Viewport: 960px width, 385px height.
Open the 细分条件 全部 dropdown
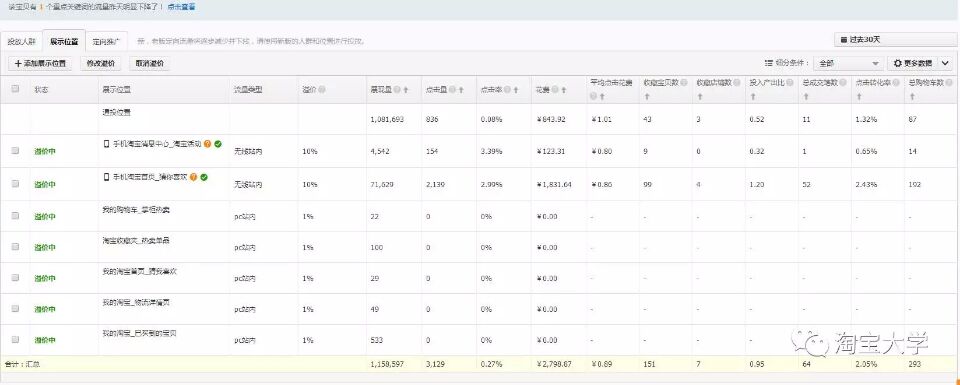click(x=848, y=63)
